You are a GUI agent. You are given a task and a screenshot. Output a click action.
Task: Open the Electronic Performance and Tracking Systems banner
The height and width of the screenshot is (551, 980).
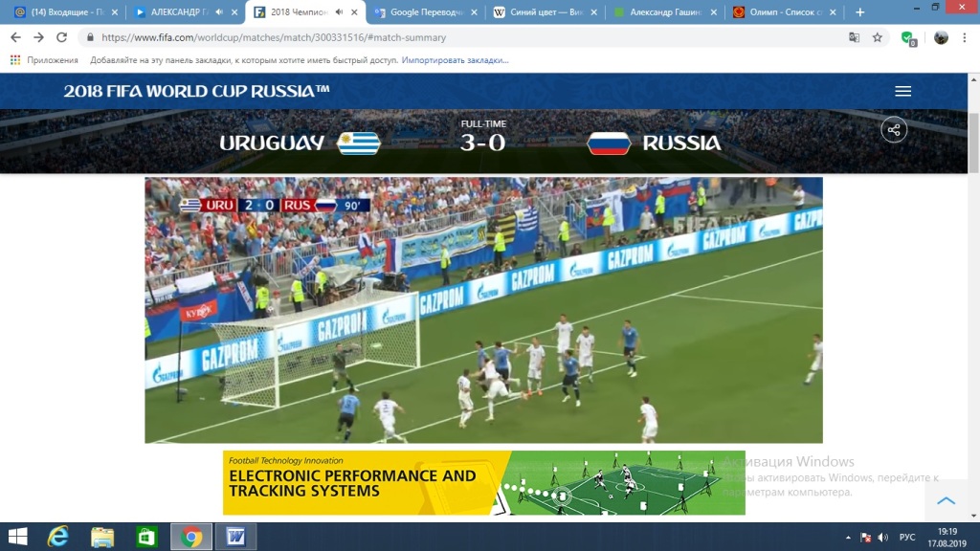(x=483, y=482)
